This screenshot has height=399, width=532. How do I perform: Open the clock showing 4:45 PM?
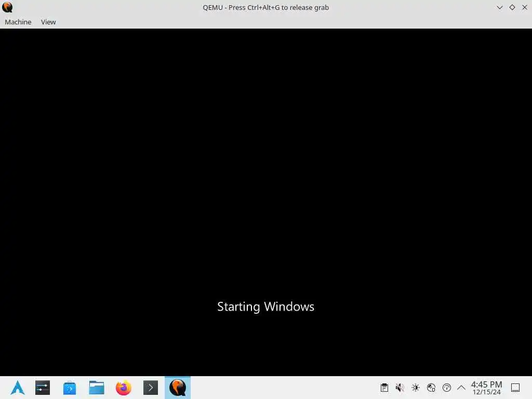point(486,388)
